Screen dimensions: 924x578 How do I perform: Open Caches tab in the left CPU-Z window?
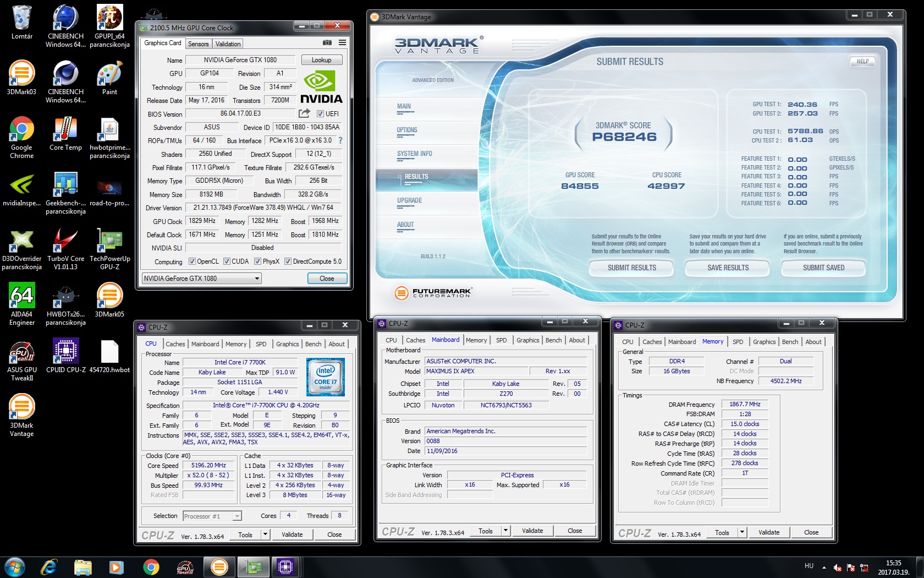click(175, 344)
